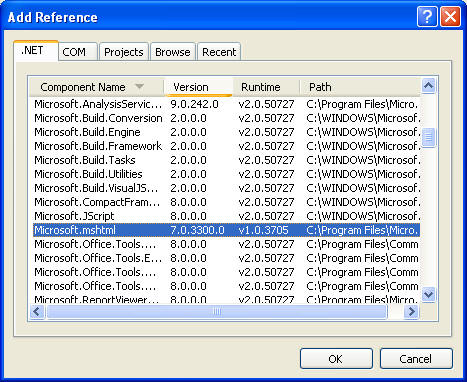Select Microsoft.Build.VisualJS... component
The image size is (467, 382).
point(226,188)
